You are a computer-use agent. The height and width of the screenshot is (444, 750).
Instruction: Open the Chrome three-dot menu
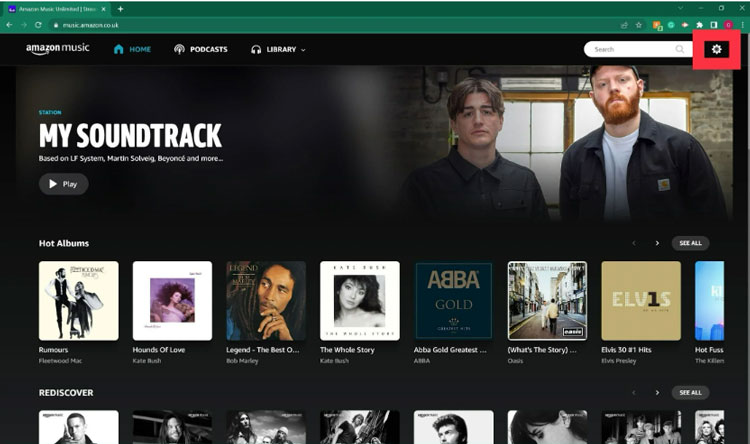742,25
